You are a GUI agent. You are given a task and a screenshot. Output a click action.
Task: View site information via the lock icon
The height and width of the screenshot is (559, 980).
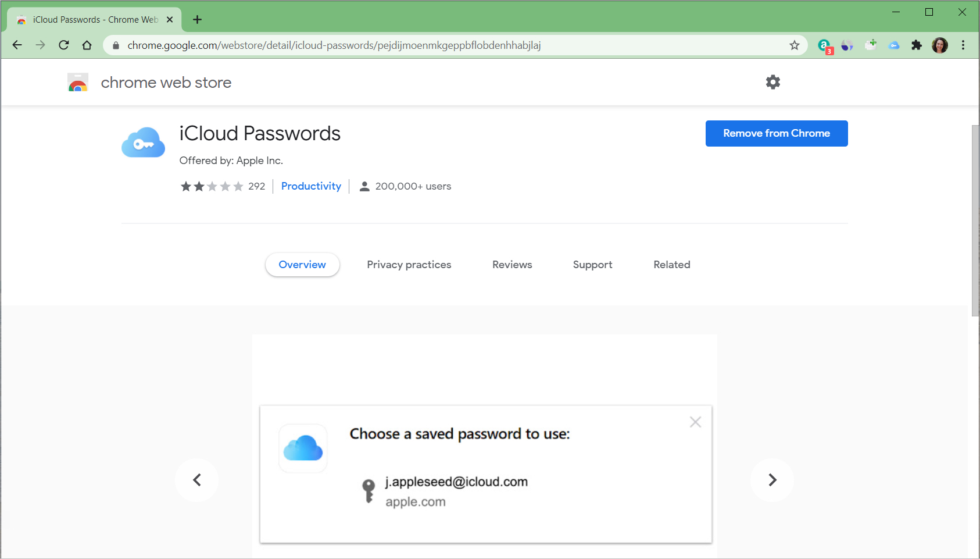[x=116, y=45]
